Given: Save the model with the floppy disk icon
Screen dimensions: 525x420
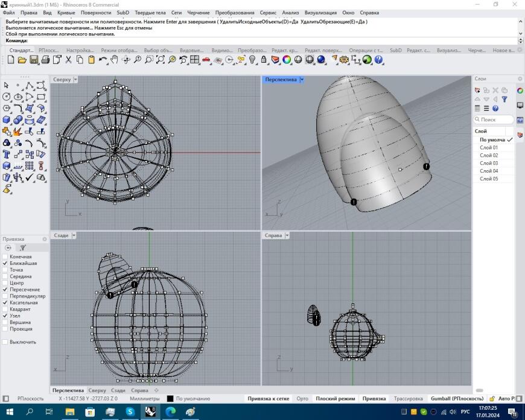Looking at the screenshot, I should (33, 60).
